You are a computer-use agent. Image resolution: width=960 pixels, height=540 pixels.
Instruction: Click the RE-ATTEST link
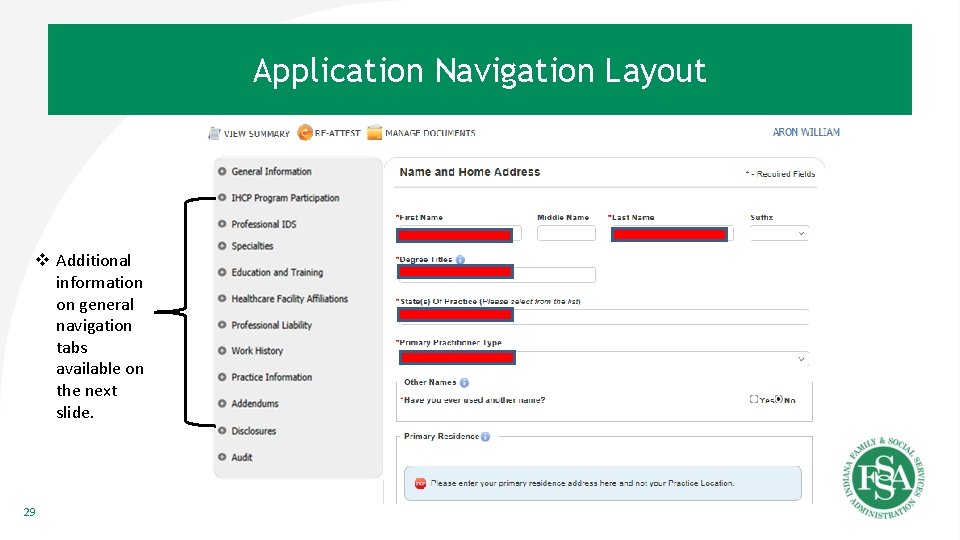[337, 133]
